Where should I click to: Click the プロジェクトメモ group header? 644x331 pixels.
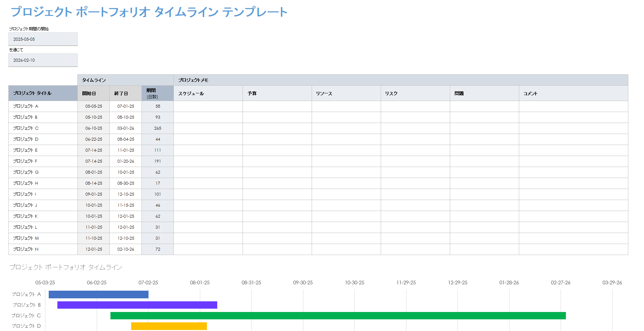pyautogui.click(x=401, y=80)
